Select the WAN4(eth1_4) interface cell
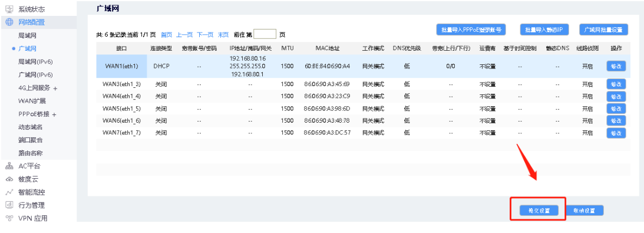 coord(121,97)
